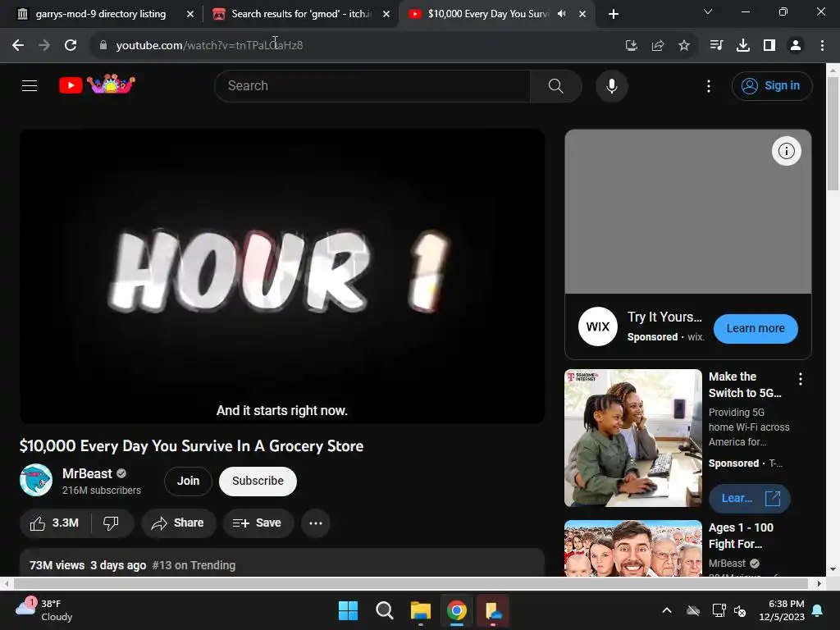Open Chrome downloads
This screenshot has height=630, width=840.
[x=743, y=46]
